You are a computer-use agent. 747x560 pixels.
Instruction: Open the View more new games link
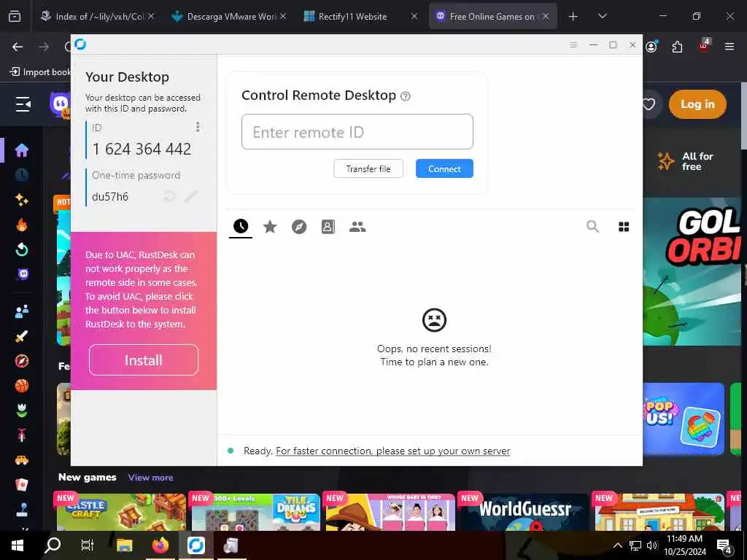pos(150,477)
